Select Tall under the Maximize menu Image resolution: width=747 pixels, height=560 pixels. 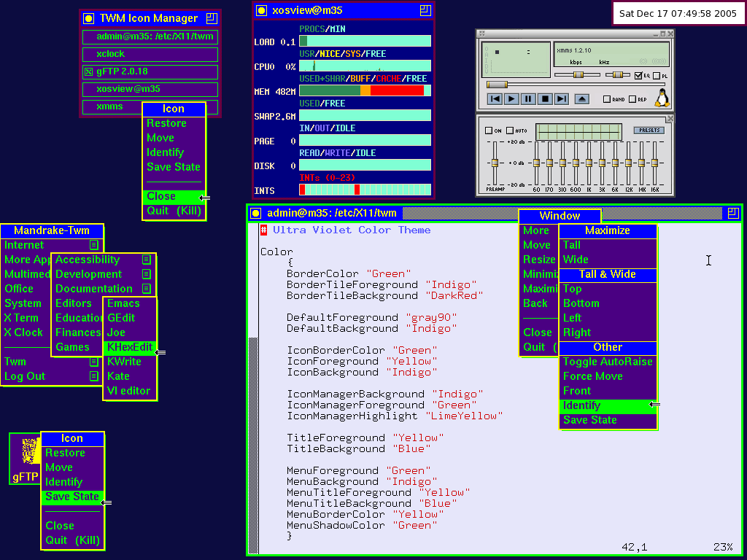608,245
